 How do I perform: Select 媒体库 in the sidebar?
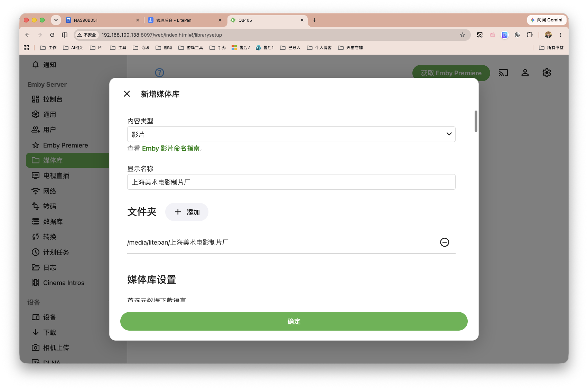click(x=68, y=160)
